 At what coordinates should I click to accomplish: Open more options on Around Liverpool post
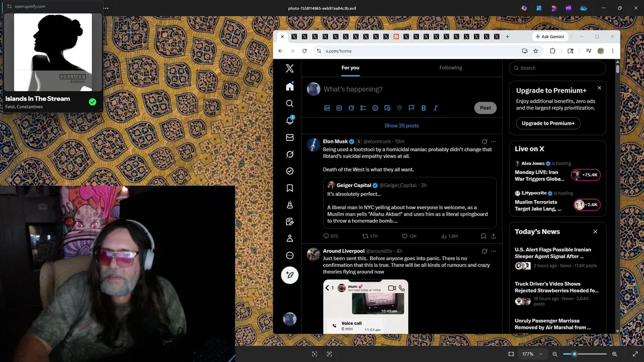494,251
